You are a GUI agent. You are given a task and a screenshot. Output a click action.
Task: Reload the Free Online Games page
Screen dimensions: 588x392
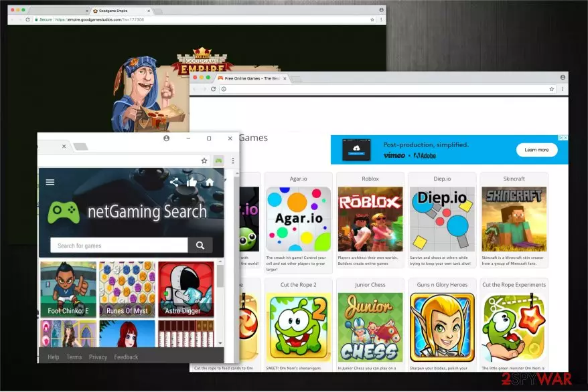pos(213,89)
